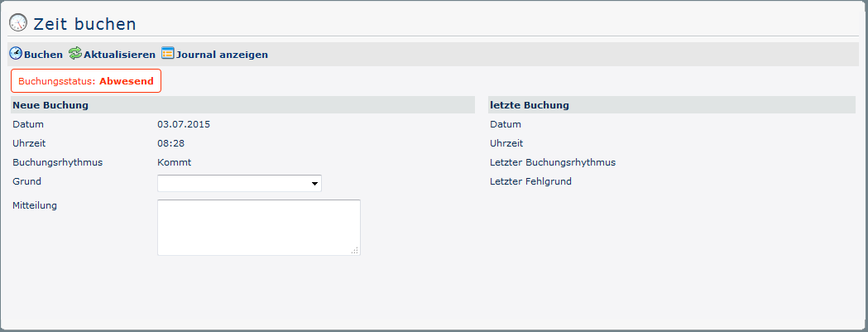Click the Journal anzeigen list icon
868x332 pixels.
pyautogui.click(x=168, y=54)
